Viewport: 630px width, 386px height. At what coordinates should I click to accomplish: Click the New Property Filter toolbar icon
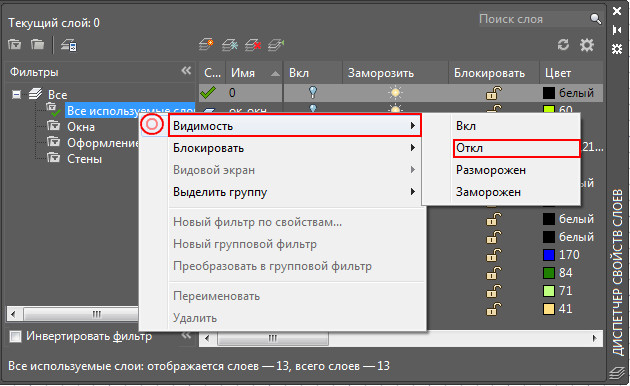pyautogui.click(x=15, y=44)
